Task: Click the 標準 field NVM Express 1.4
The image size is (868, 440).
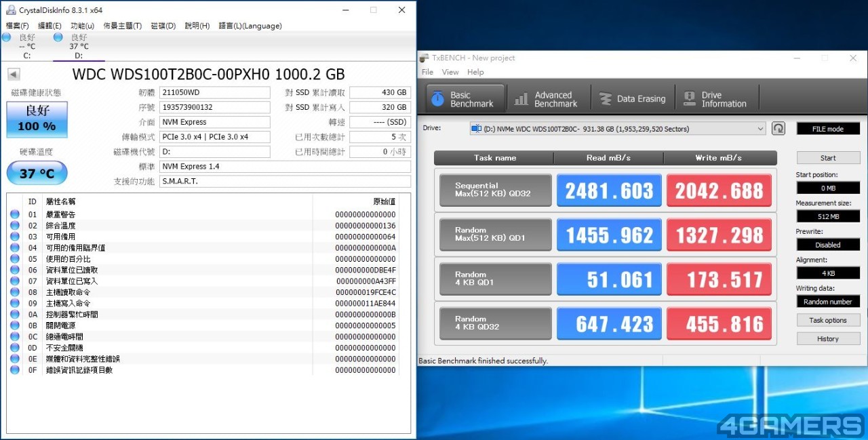Action: pos(285,167)
